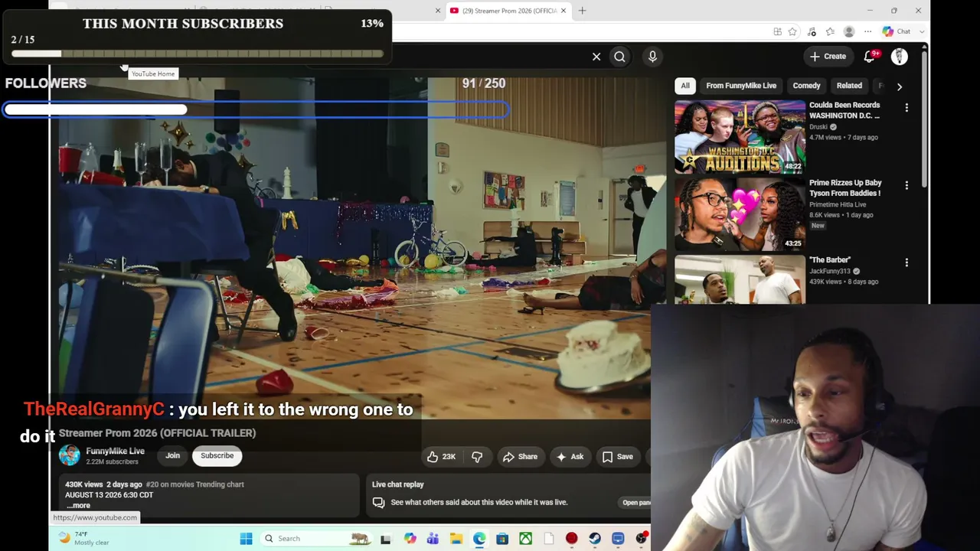Open a new browser tab
This screenshot has height=551, width=980.
pos(582,11)
